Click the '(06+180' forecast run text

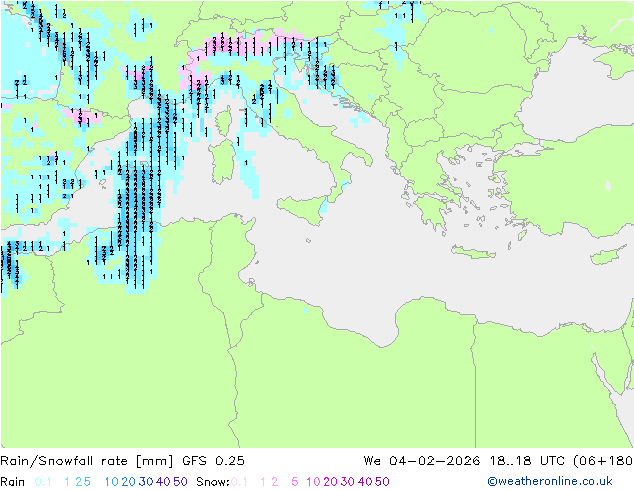(603, 461)
